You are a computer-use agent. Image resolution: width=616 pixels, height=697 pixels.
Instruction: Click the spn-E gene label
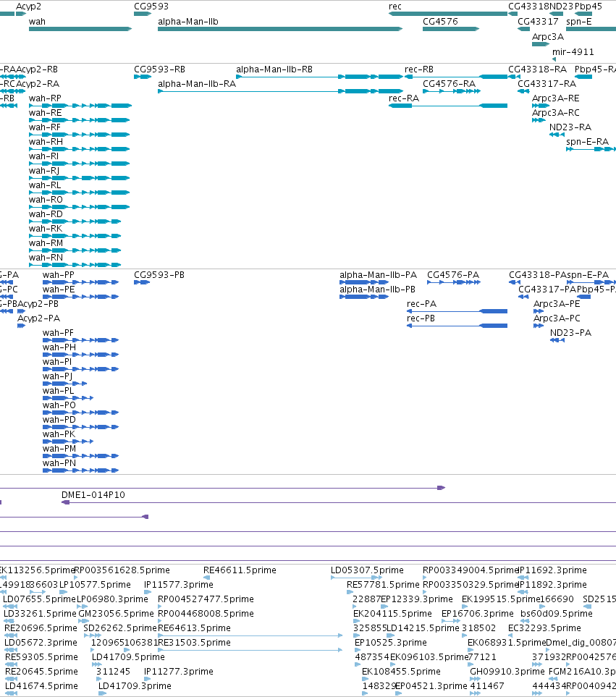pyautogui.click(x=578, y=21)
